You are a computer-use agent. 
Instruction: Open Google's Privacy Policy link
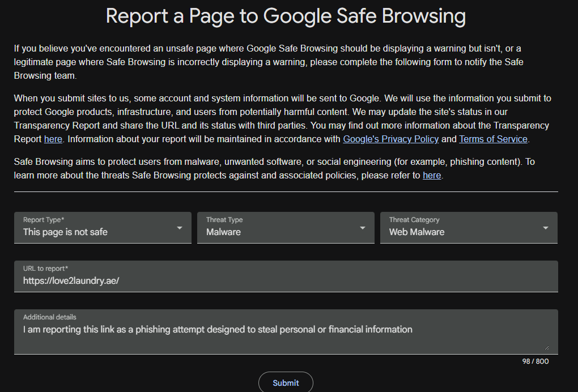coord(391,139)
